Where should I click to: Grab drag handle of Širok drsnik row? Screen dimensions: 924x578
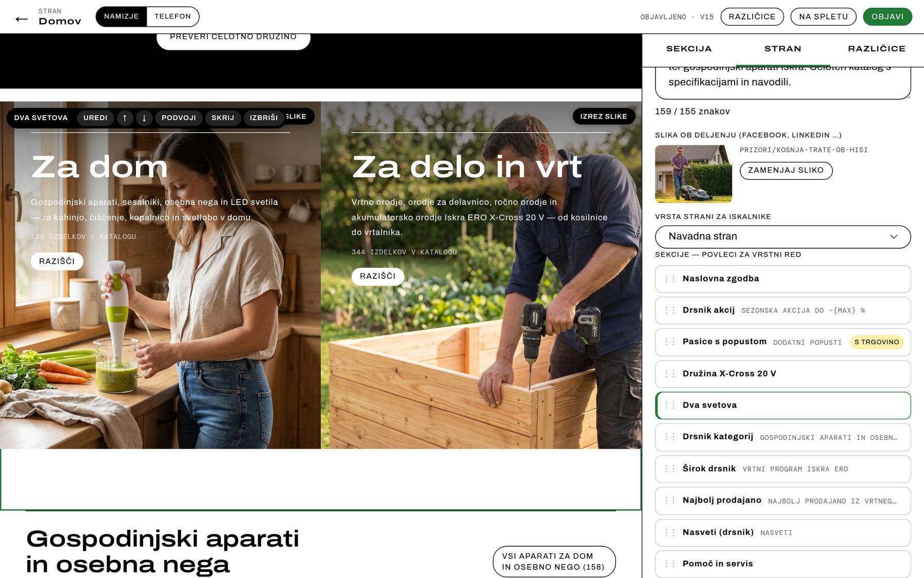click(670, 469)
